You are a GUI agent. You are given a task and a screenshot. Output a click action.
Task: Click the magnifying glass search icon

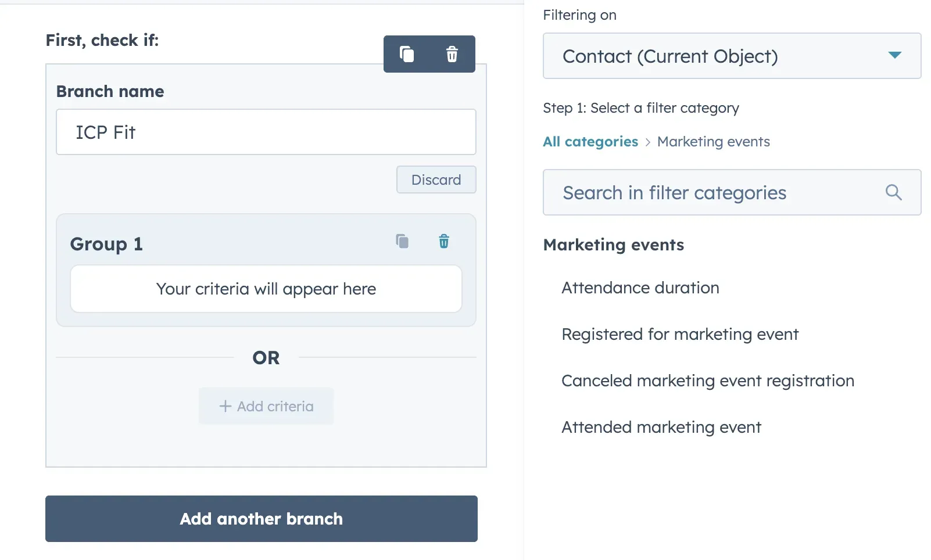(x=893, y=192)
